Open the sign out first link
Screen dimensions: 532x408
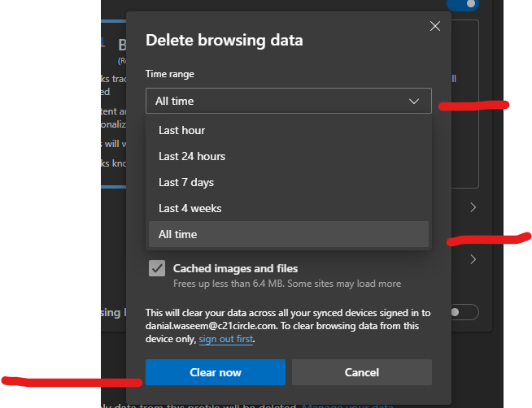(226, 339)
